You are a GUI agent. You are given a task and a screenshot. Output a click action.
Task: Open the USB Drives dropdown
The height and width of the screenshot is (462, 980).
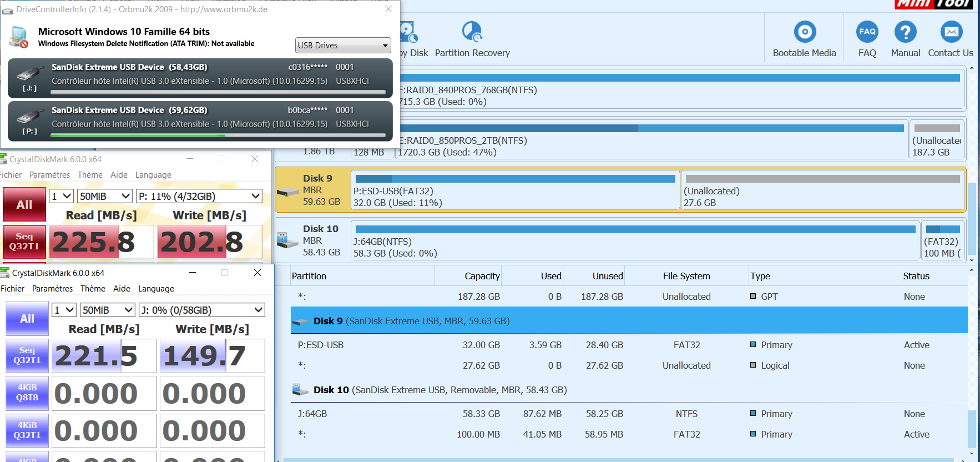[343, 46]
